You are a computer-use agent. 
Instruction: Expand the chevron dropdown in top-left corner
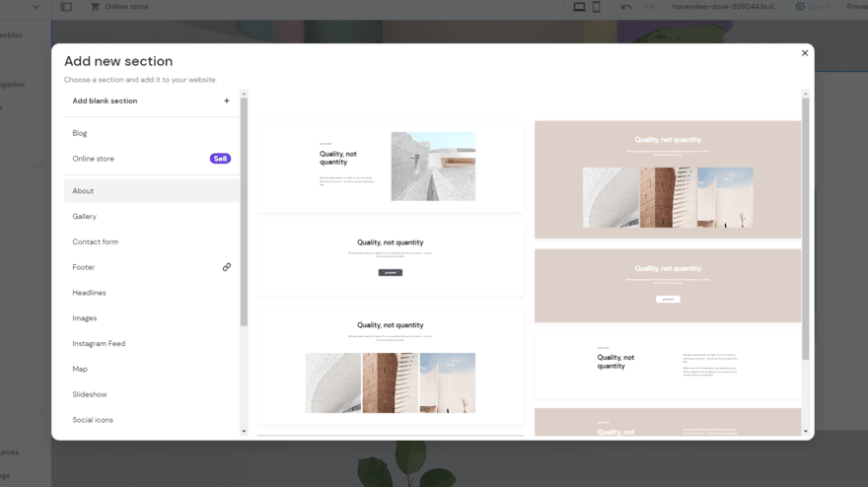coord(36,7)
